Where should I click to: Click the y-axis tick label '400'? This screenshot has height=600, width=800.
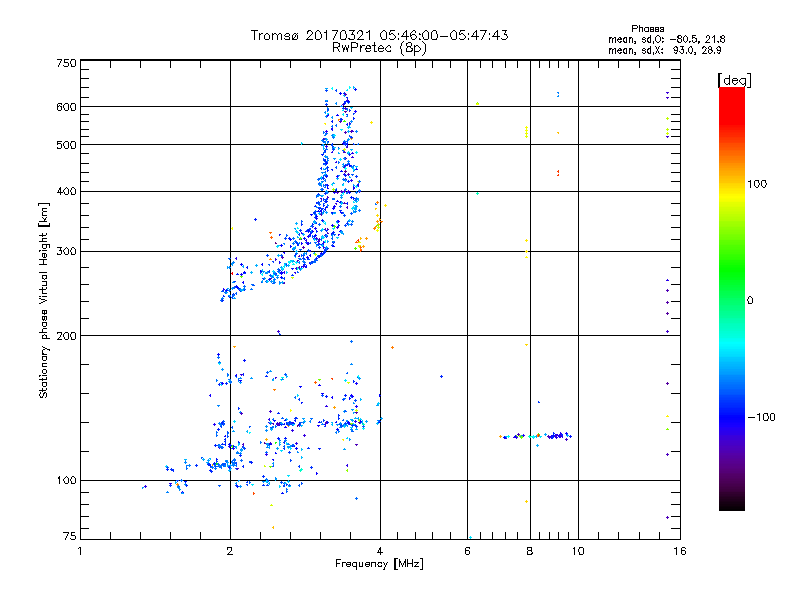(x=66, y=192)
